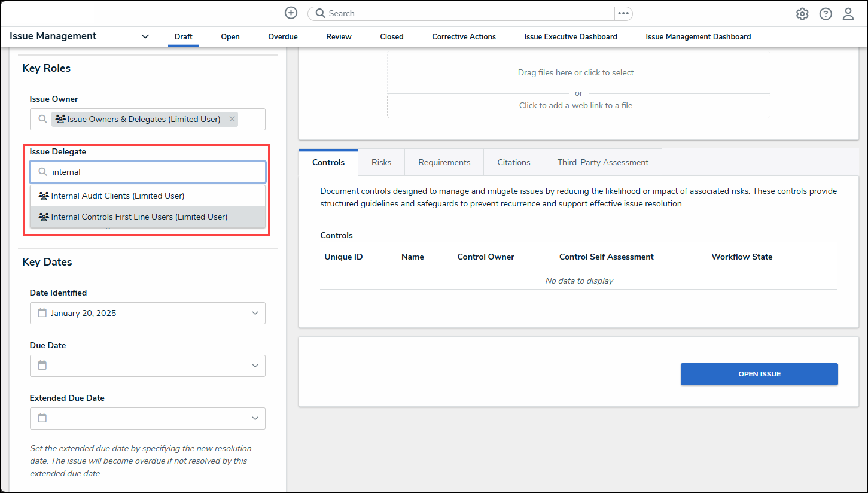This screenshot has width=868, height=493.
Task: Click the Extended Due Date calendar icon
Action: 42,418
